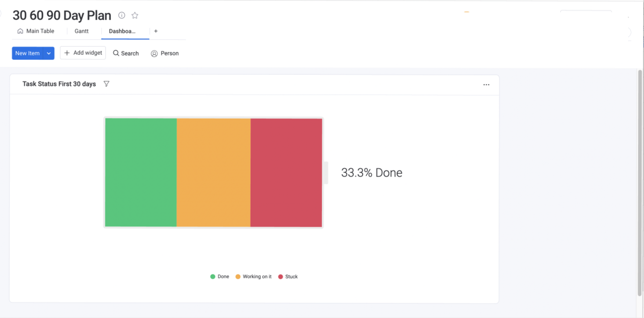The image size is (644, 318).
Task: Toggle the Done legend item
Action: [220, 277]
